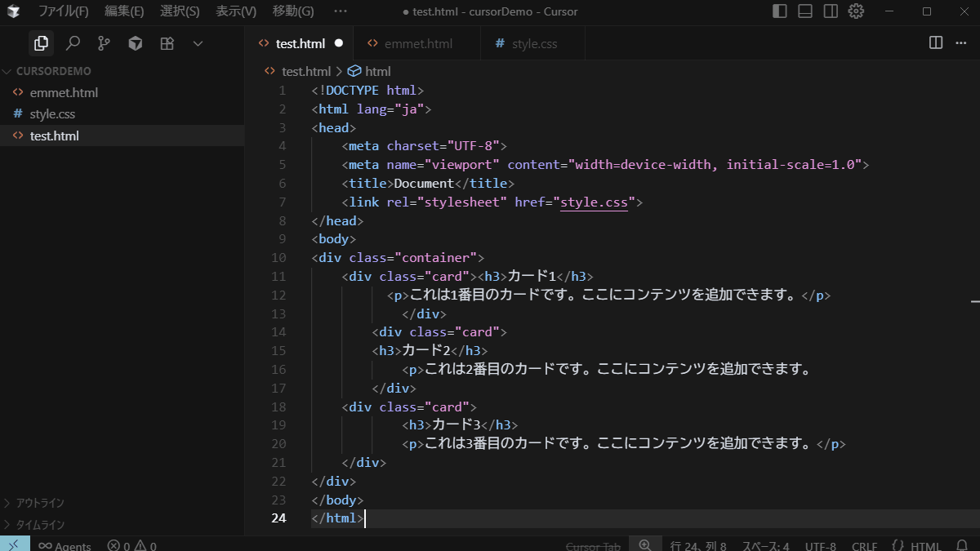This screenshot has height=551, width=980.
Task: Open the 表示(V) menu
Action: [235, 11]
